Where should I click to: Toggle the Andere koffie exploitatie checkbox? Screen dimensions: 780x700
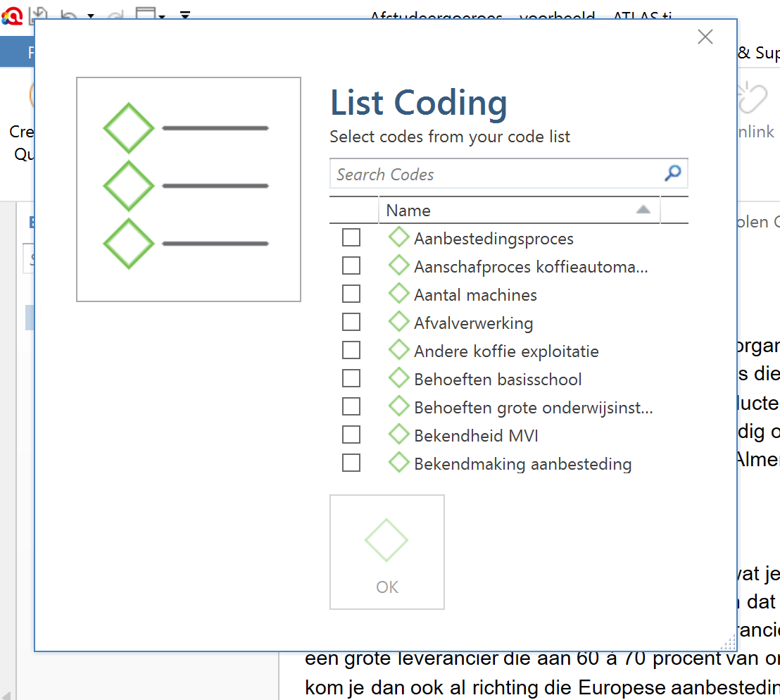coord(351,351)
